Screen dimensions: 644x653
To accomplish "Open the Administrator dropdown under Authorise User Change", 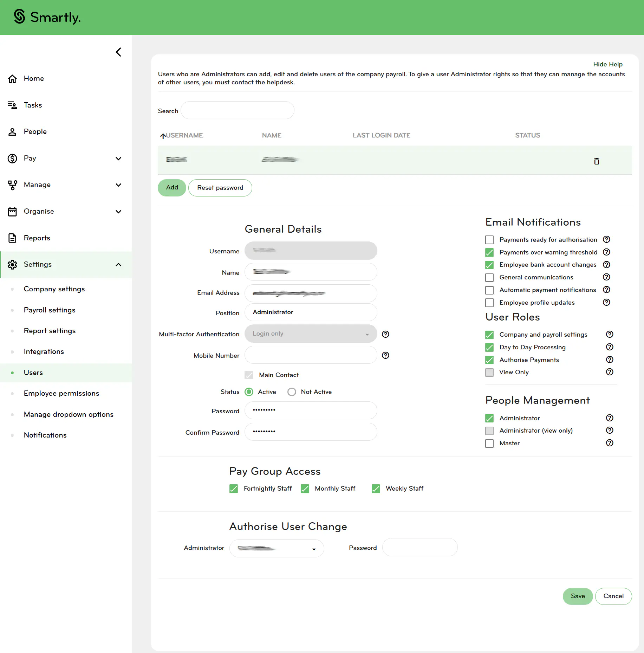I will coord(277,548).
